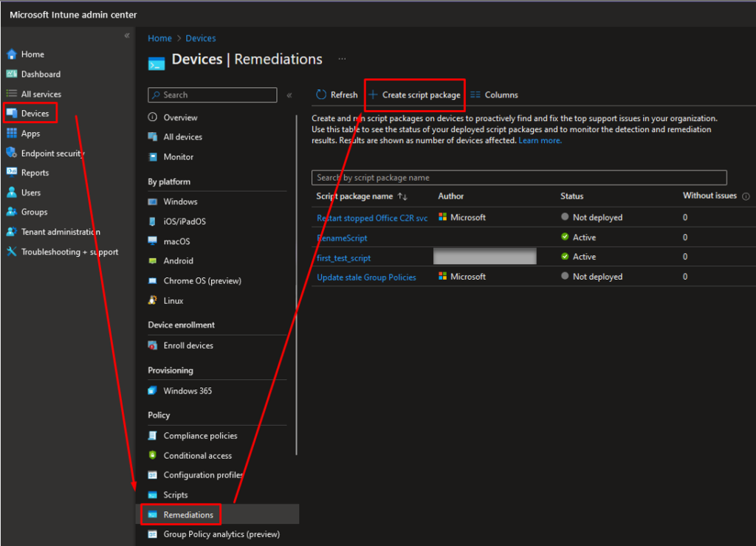Click the Author column header
The image size is (756, 546).
coord(450,196)
